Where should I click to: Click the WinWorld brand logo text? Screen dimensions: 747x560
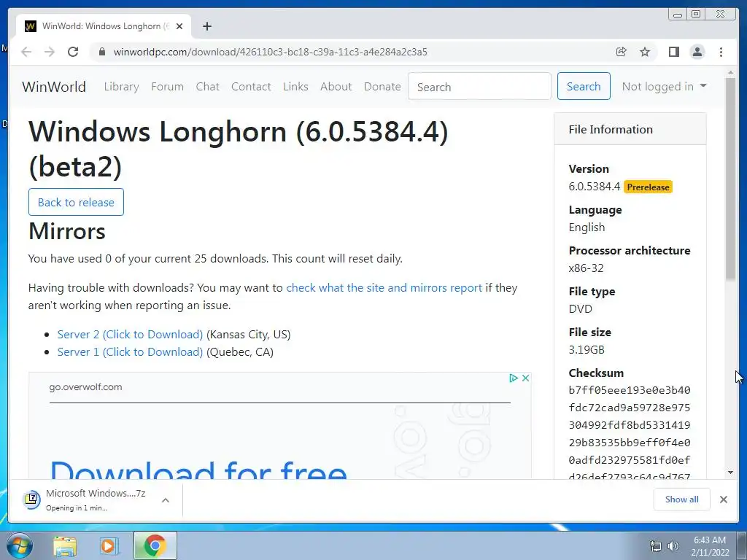click(x=54, y=87)
